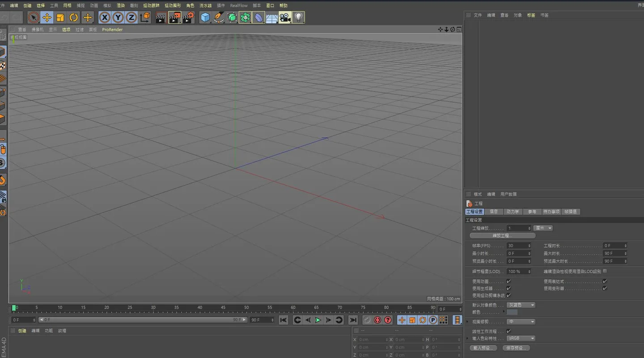Viewport: 644px width, 358px height.
Task: Toggle the Z axis lock
Action: pos(131,17)
